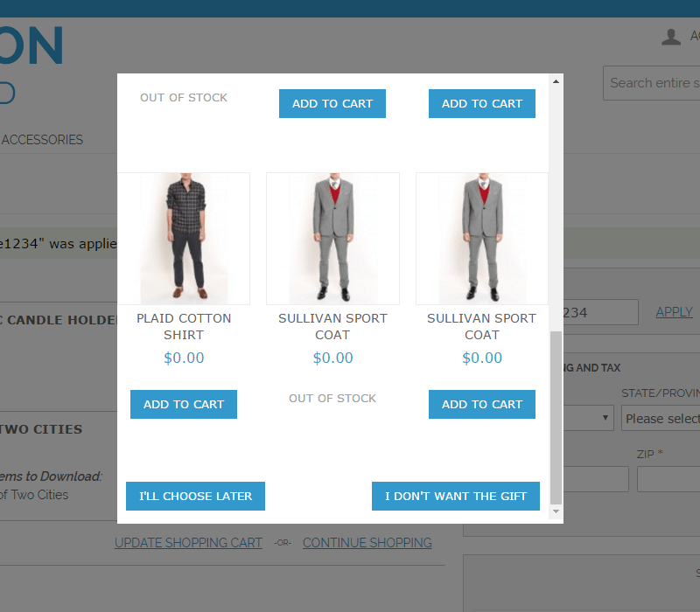Screen dimensions: 700x612
Task: Click the Plaid Cotton Shirt product name
Action: (x=184, y=326)
